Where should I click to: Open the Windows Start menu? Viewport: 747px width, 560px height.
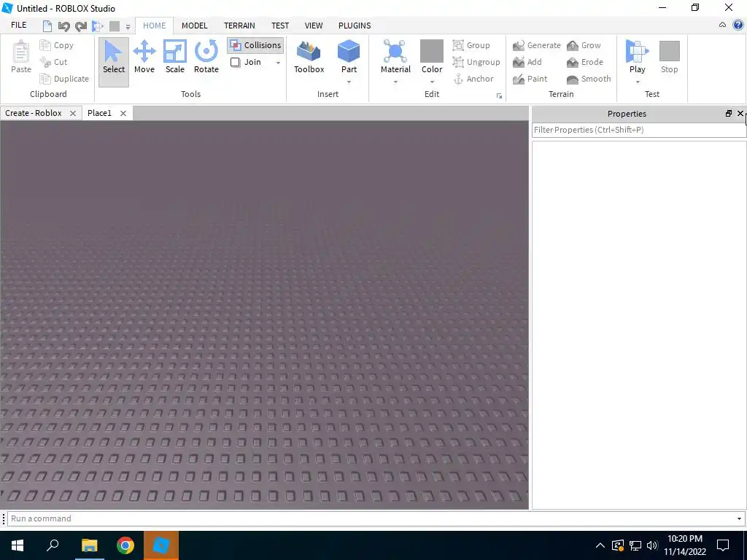pyautogui.click(x=18, y=545)
